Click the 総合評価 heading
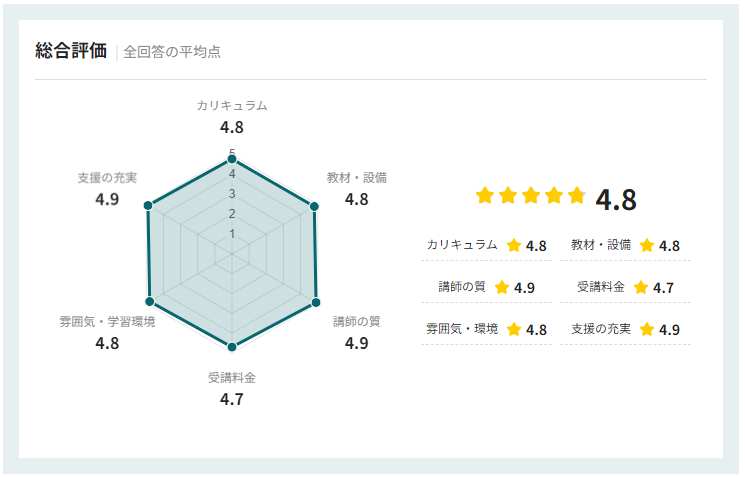The width and height of the screenshot is (745, 477). pyautogui.click(x=70, y=51)
